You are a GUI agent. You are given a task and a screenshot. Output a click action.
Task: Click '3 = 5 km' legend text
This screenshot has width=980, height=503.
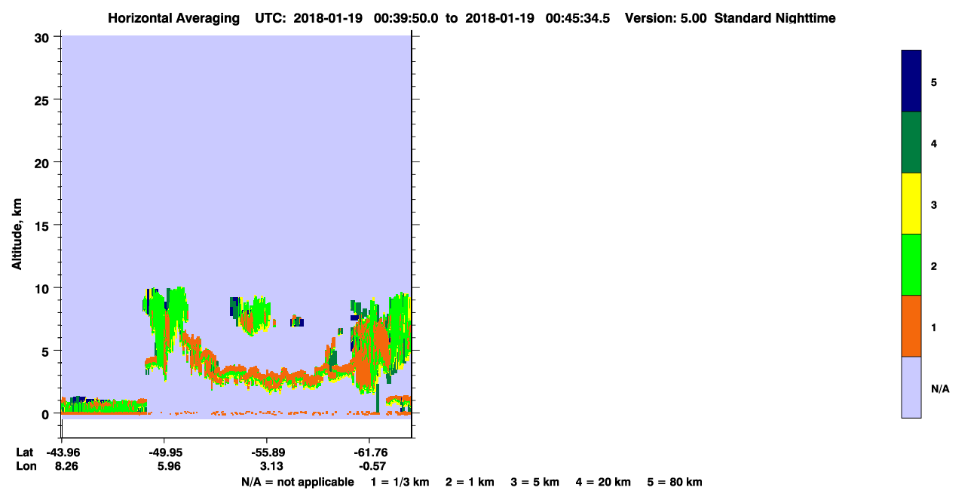(x=535, y=482)
